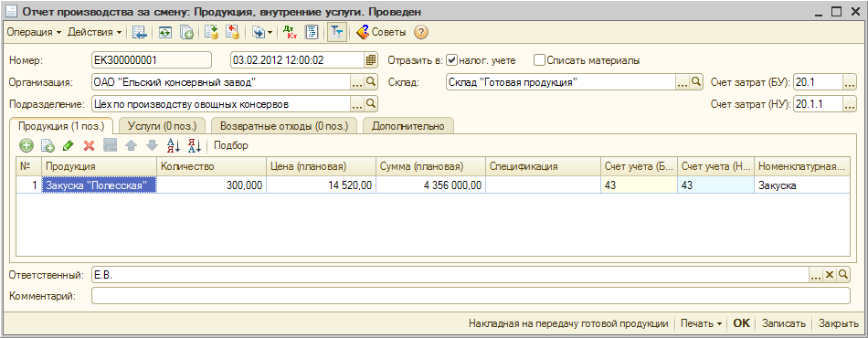Open the Печать dropdown
The image size is (868, 338).
pos(702,323)
